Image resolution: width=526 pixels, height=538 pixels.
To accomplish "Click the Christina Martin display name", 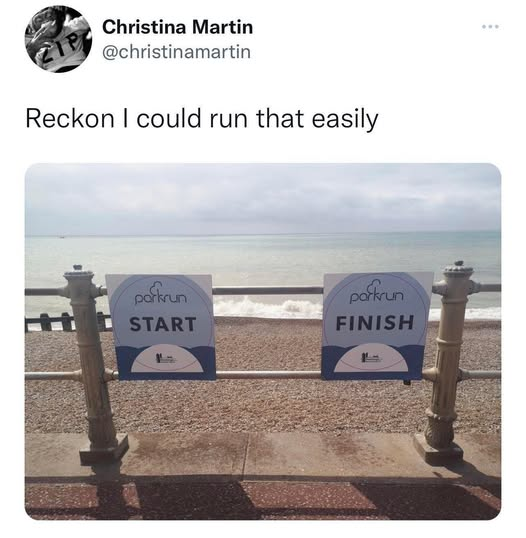I will (177, 27).
